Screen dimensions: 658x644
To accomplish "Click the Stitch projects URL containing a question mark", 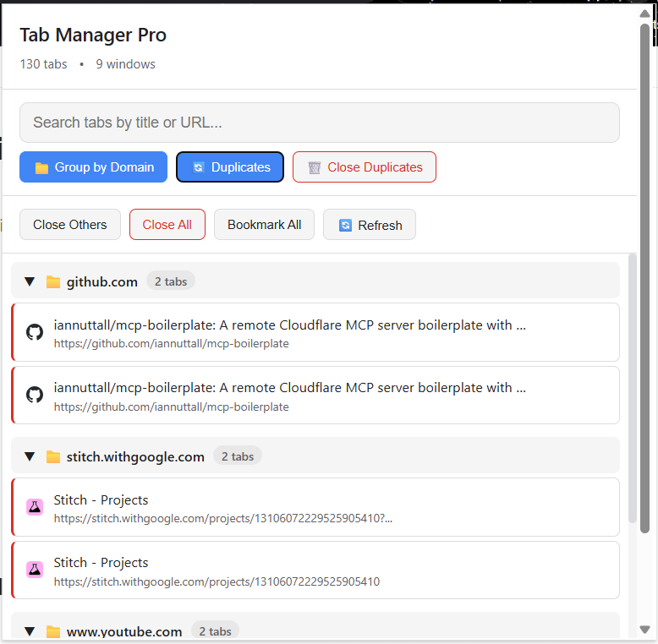I will tap(223, 518).
